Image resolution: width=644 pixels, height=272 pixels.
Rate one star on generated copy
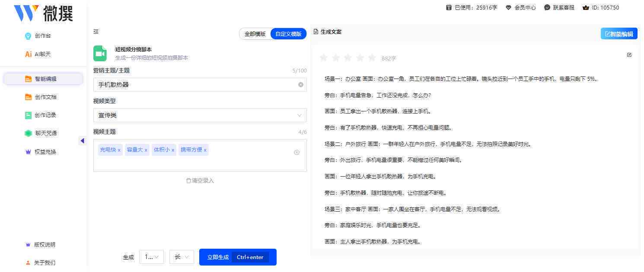point(323,57)
